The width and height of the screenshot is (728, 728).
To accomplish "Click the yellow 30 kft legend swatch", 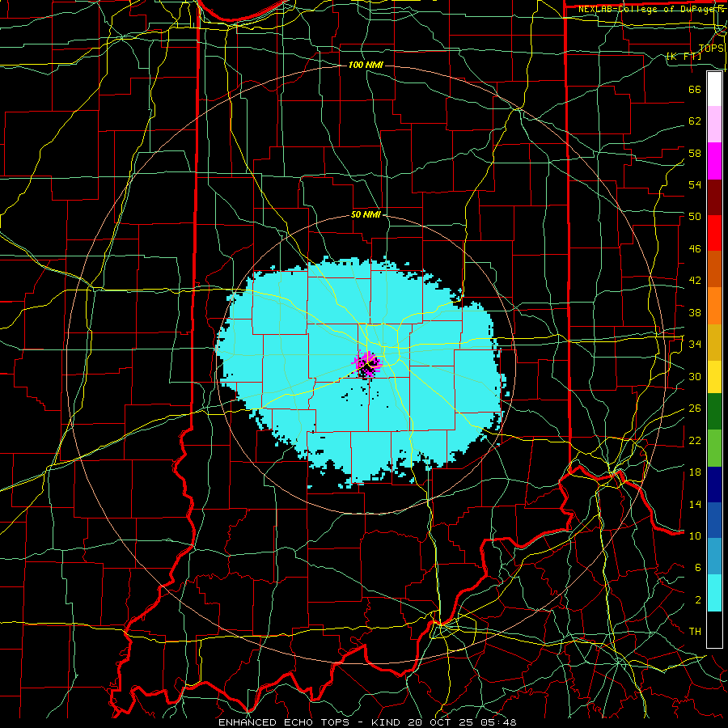I will [714, 377].
